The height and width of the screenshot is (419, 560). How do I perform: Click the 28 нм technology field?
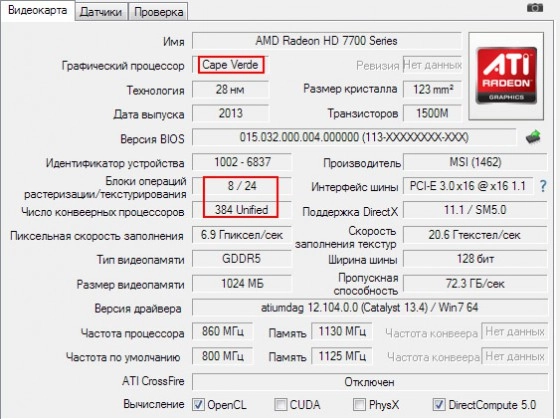tap(230, 89)
